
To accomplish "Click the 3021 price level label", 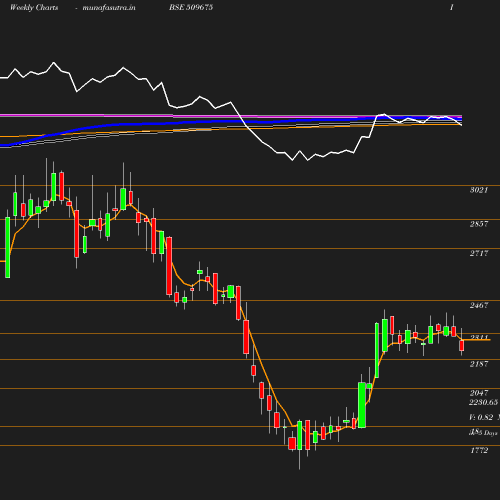I will point(479,190).
